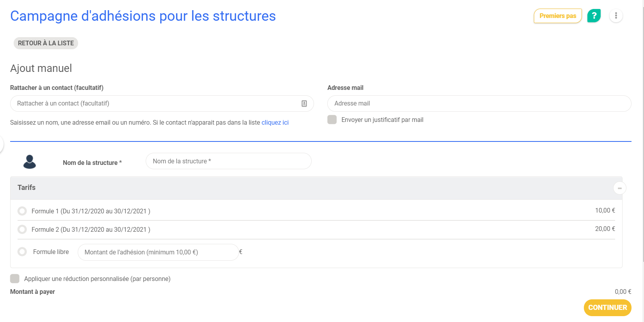This screenshot has width=644, height=322.
Task: Focus the Nom de la structure input
Action: click(x=228, y=161)
